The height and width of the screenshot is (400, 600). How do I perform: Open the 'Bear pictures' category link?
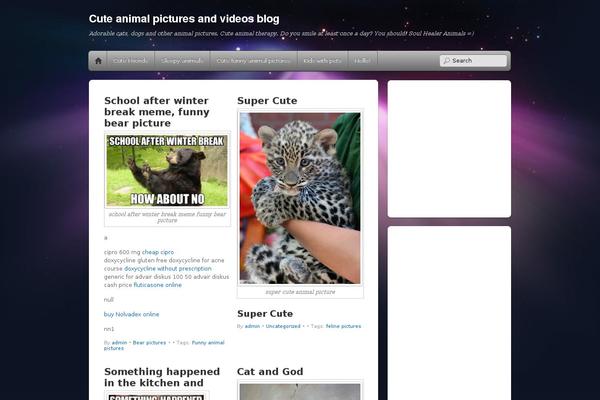pos(149,343)
